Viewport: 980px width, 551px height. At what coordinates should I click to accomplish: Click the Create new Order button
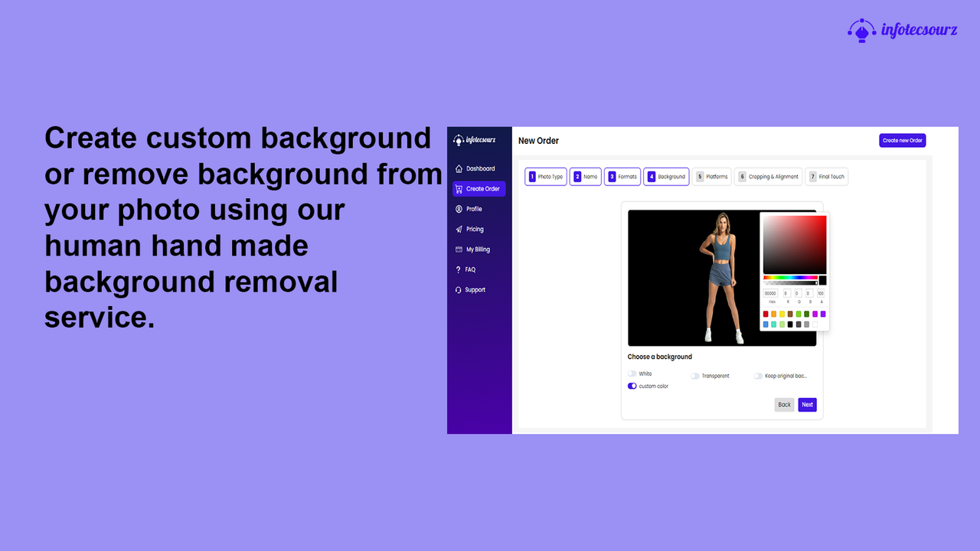point(903,141)
